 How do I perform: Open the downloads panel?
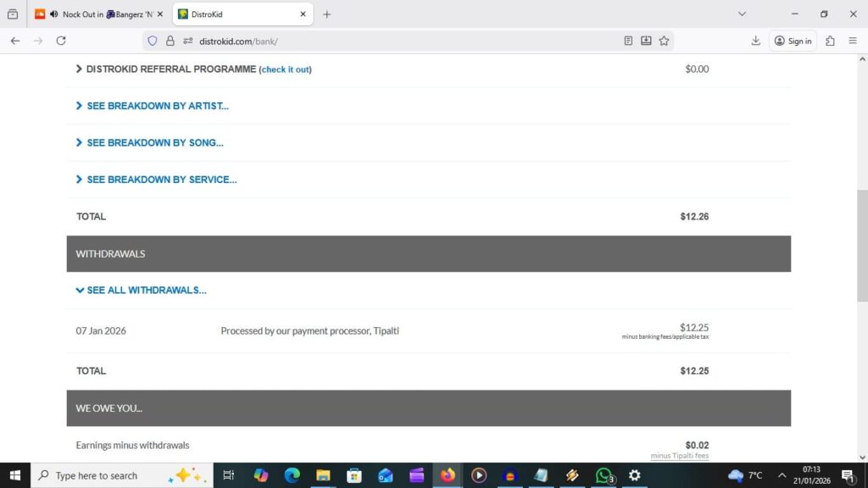click(x=755, y=41)
